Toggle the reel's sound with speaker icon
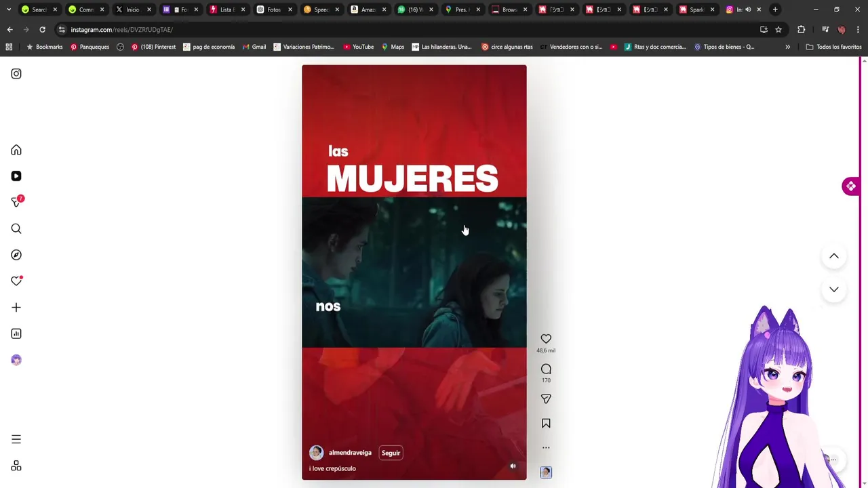The image size is (868, 488). click(513, 466)
